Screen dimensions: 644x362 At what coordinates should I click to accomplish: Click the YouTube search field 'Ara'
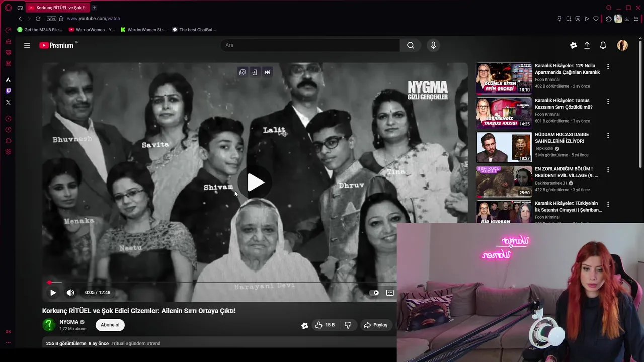[x=310, y=45]
